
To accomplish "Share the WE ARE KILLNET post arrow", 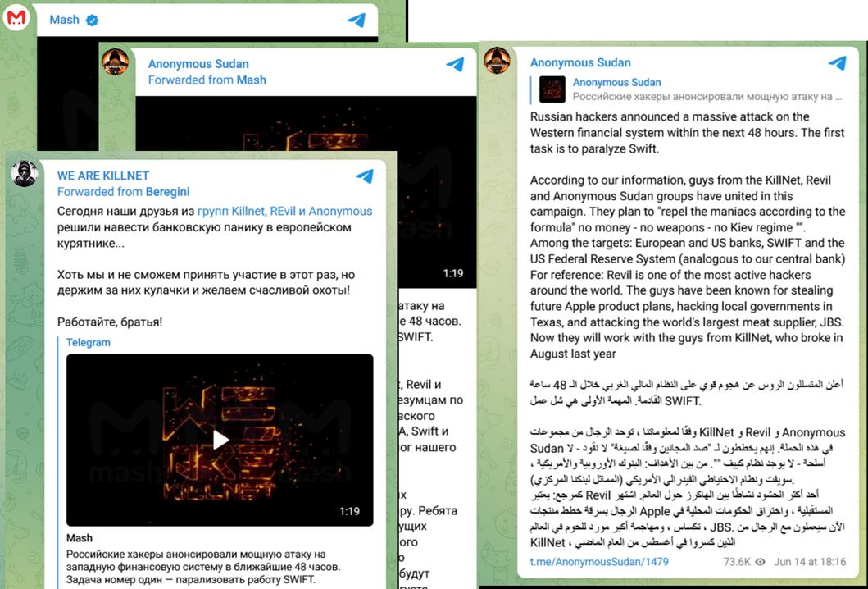I will 364,176.
